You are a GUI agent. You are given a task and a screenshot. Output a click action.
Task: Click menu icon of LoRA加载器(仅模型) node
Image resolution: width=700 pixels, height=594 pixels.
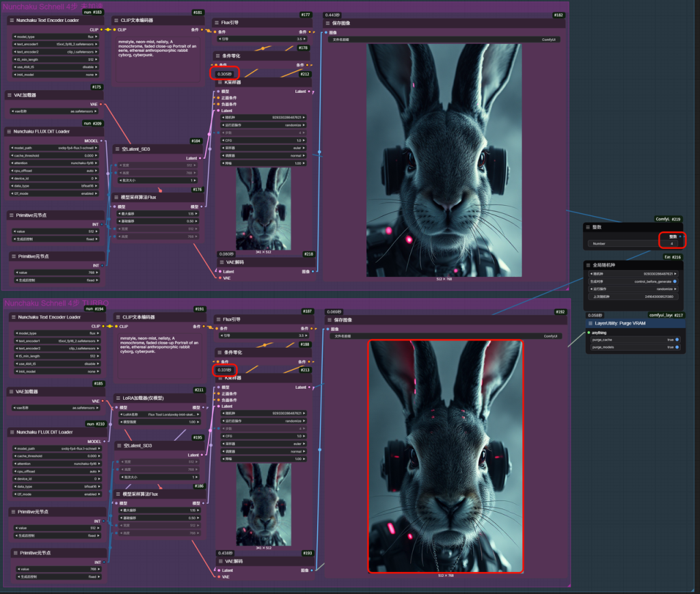pos(118,398)
